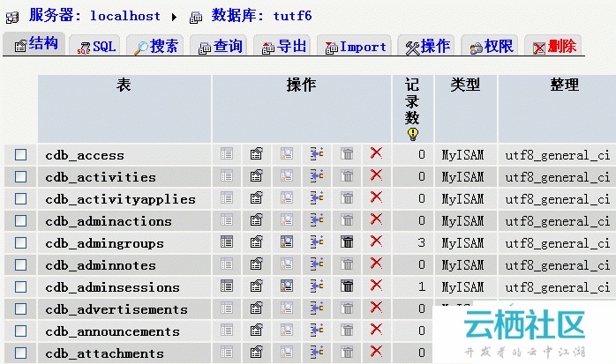Open the 查询 (Query) tab
Screen dimensions: 616x364
pos(220,47)
